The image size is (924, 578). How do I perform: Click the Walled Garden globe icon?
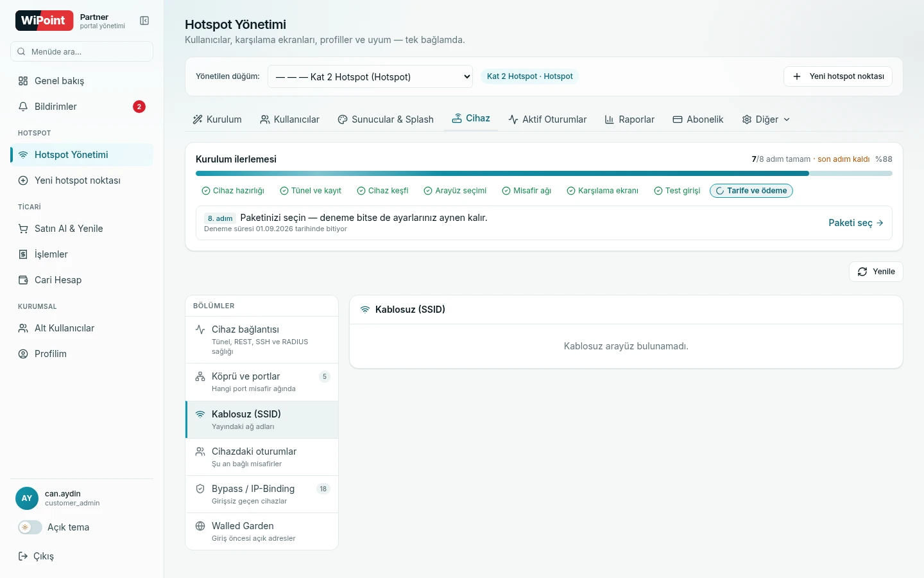(x=200, y=526)
